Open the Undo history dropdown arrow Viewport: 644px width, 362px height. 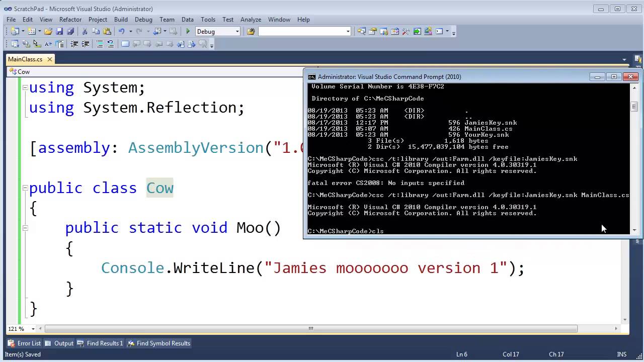130,31
